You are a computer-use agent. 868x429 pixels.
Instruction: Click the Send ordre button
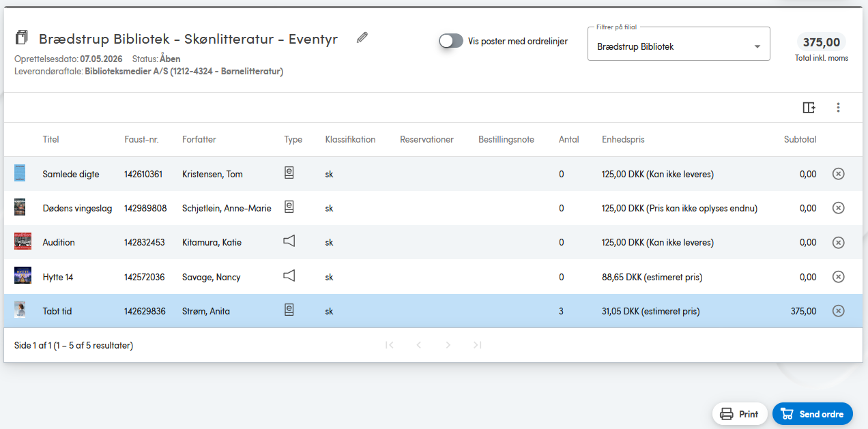point(813,414)
